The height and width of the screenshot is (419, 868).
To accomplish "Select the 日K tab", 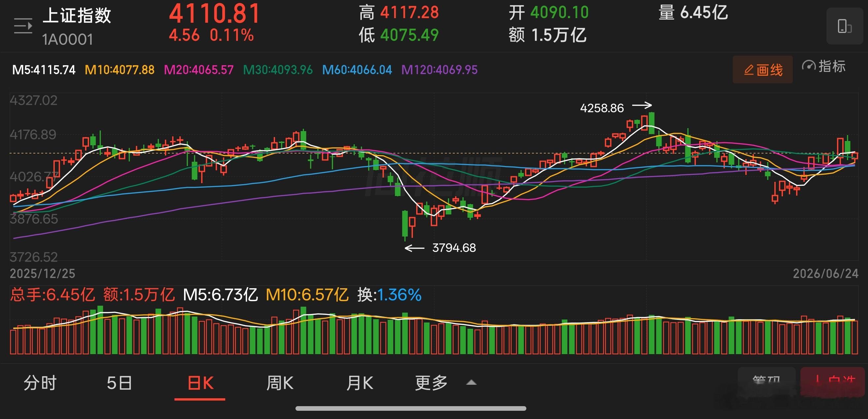I will (x=200, y=383).
